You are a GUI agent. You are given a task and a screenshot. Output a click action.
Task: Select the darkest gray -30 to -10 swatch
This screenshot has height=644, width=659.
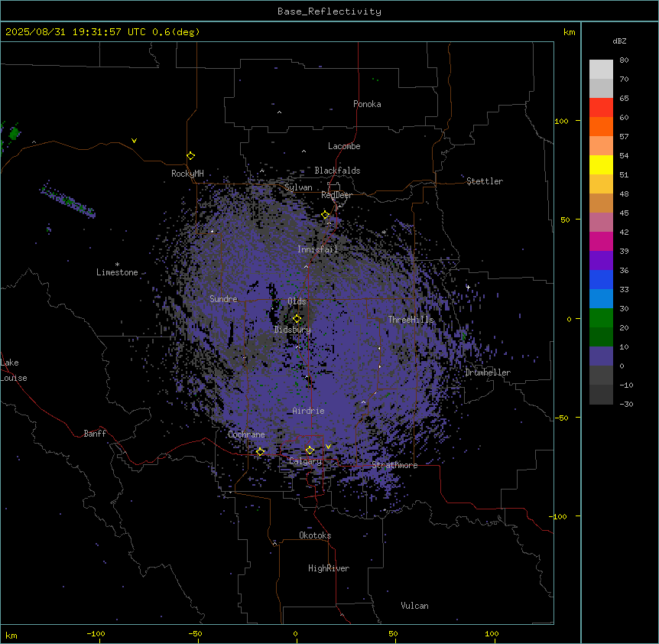(x=601, y=395)
